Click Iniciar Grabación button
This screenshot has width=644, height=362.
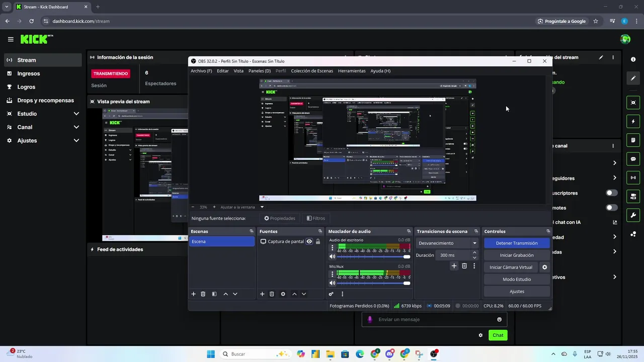(x=517, y=255)
